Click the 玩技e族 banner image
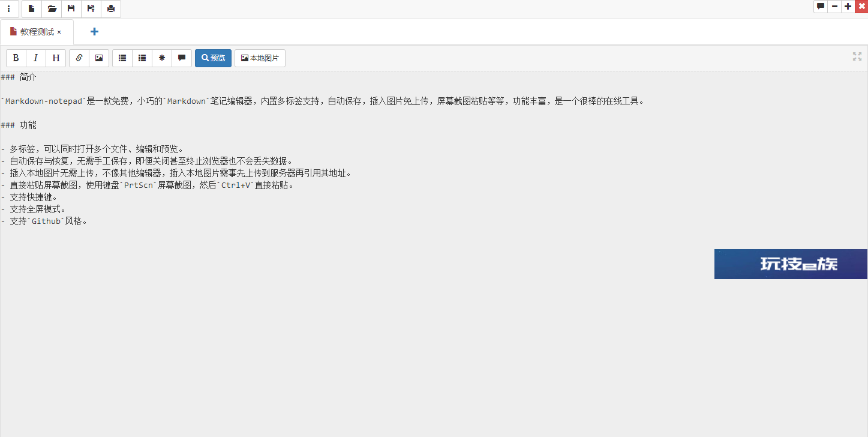The height and width of the screenshot is (437, 868). (791, 264)
